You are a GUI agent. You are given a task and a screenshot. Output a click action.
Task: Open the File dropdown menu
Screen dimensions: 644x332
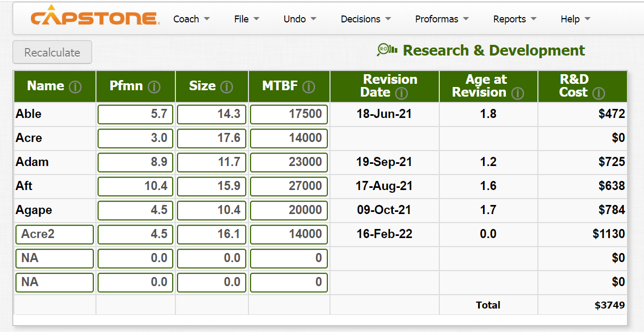point(247,19)
